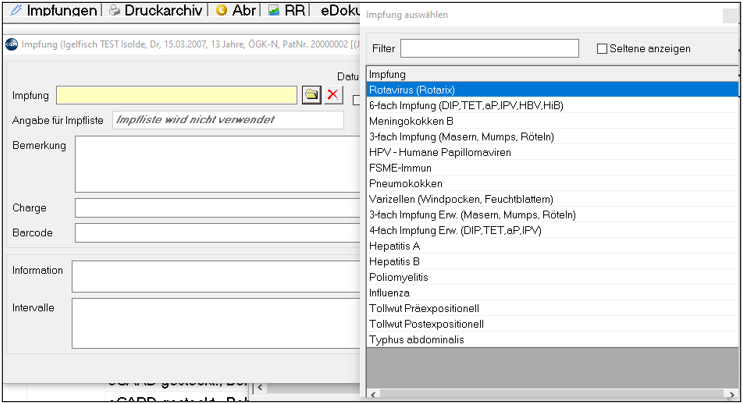This screenshot has width=743, height=404.
Task: Click left arrow of the vaccine list scrollbar
Action: 373,394
